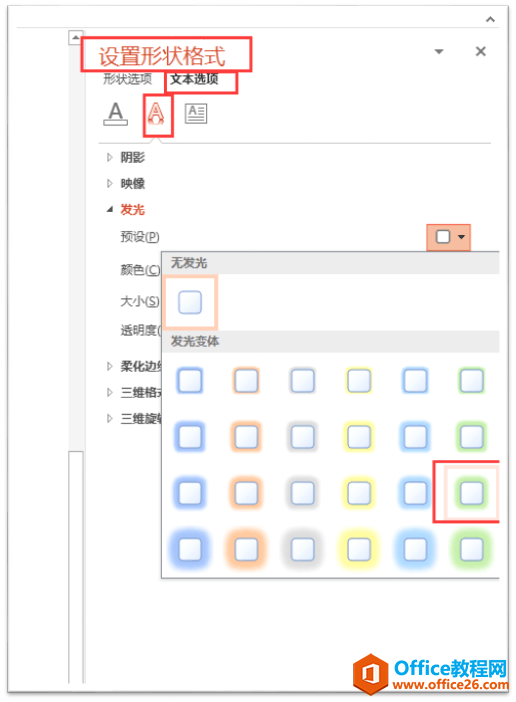The image size is (516, 702).
Task: Apply orange glow in second row
Action: pos(246,437)
